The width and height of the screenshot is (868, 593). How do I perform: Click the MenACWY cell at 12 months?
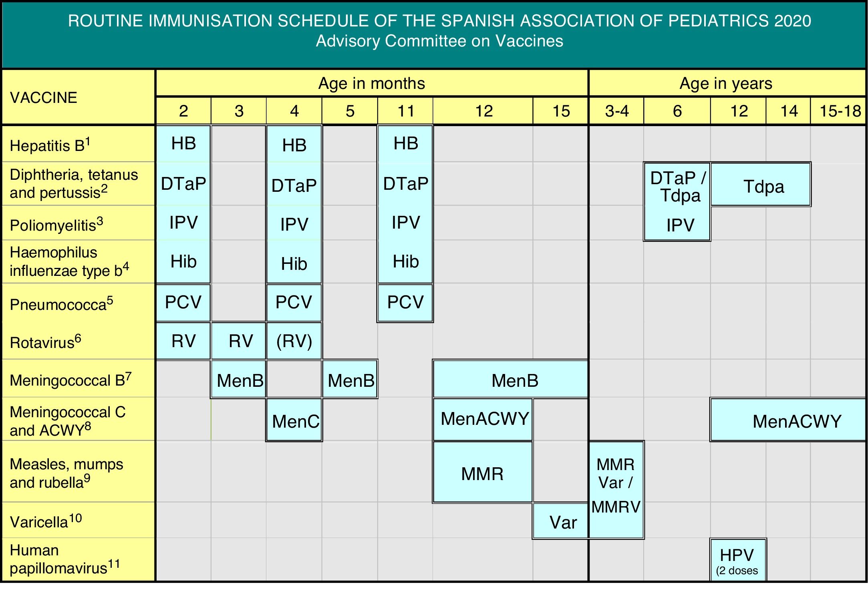(x=483, y=419)
